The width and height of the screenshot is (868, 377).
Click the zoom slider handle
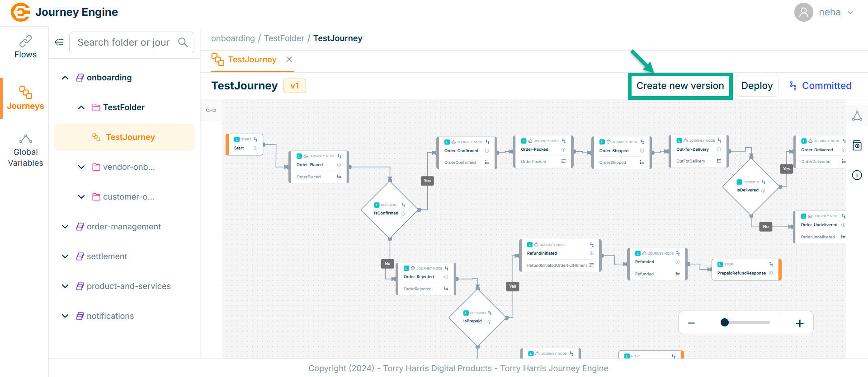click(x=725, y=322)
